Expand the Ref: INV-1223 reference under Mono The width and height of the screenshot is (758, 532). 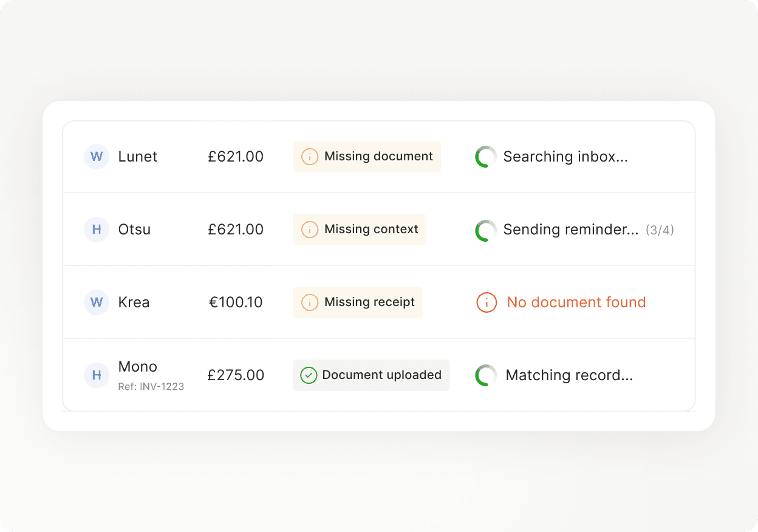point(150,386)
